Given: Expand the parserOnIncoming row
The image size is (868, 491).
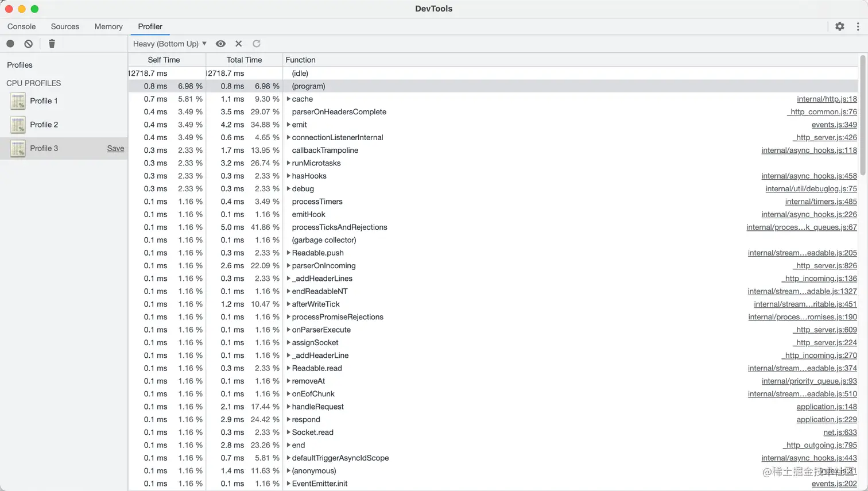Looking at the screenshot, I should 288,265.
